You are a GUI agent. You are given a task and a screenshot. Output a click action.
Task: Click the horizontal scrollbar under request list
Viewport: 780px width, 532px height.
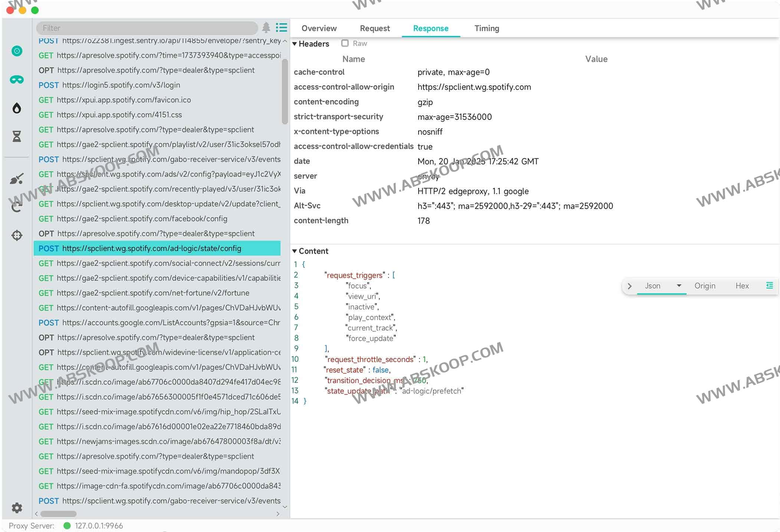tap(58, 514)
